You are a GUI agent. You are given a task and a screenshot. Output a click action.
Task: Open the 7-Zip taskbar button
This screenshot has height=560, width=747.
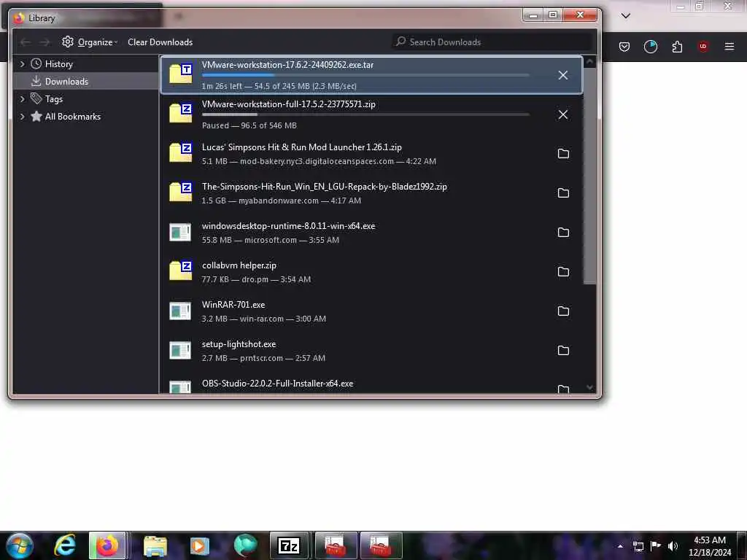(x=289, y=545)
